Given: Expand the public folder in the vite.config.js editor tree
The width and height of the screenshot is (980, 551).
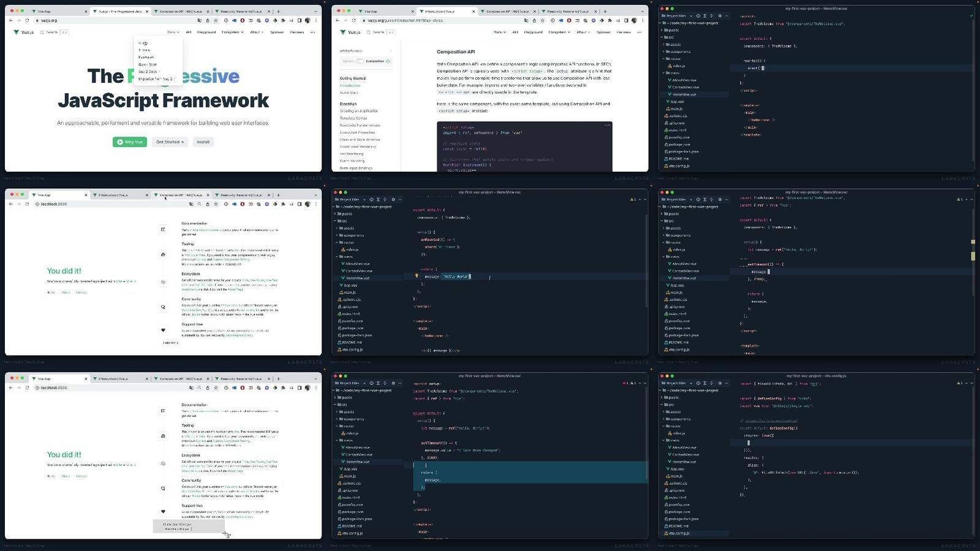Looking at the screenshot, I should coord(661,398).
